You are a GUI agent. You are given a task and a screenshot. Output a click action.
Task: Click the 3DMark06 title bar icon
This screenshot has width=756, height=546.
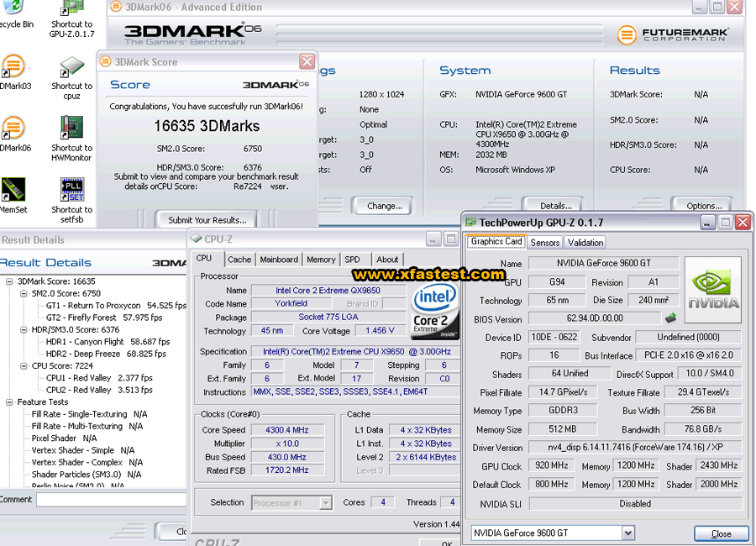click(116, 7)
